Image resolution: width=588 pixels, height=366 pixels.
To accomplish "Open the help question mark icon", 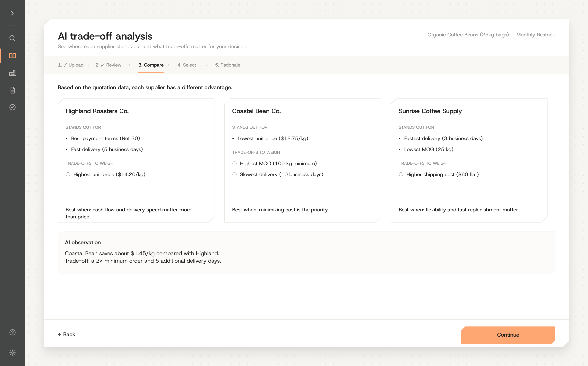I will tap(12, 332).
